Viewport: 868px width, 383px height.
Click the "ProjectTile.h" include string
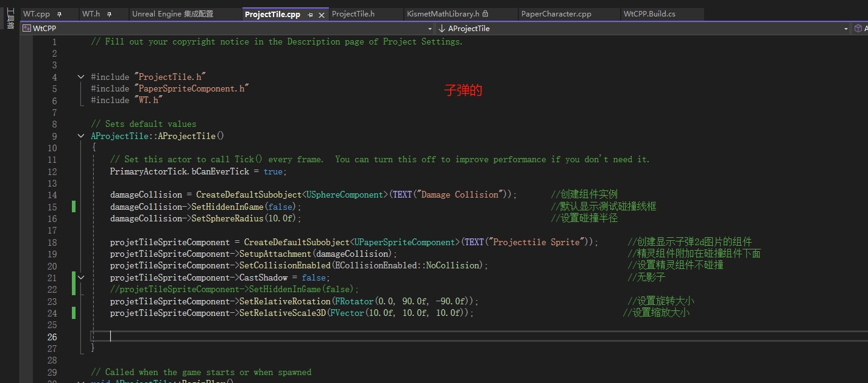(170, 77)
